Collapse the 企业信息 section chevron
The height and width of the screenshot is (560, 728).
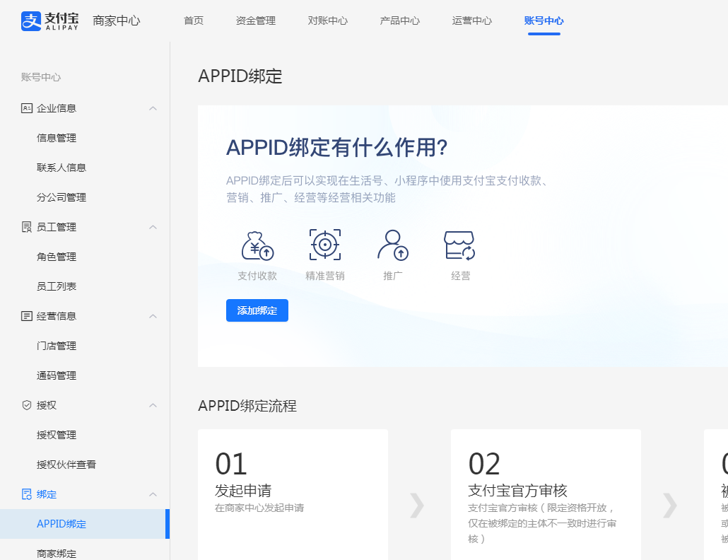pyautogui.click(x=153, y=108)
